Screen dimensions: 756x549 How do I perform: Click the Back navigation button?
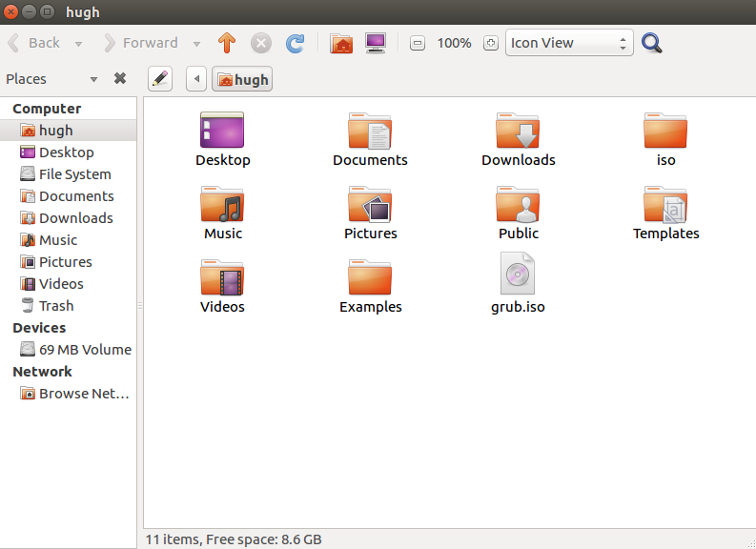(x=34, y=43)
